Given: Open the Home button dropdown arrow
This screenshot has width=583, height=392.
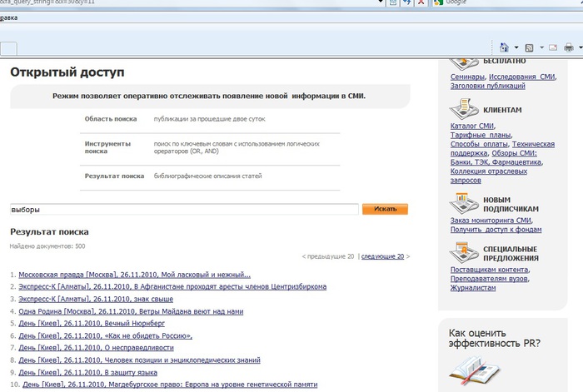Looking at the screenshot, I should [516, 47].
